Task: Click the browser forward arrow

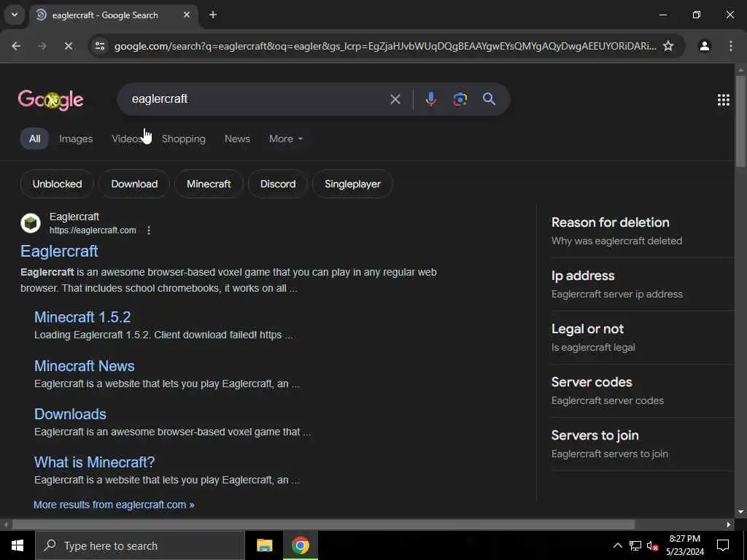Action: coord(42,46)
